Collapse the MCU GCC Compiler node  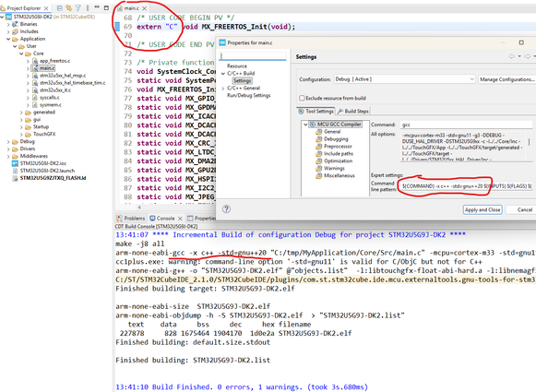point(305,125)
